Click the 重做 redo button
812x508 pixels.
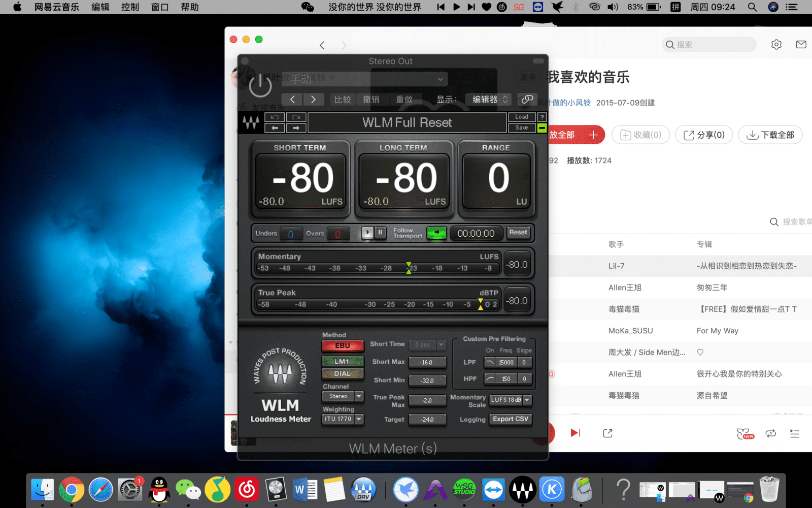(404, 100)
